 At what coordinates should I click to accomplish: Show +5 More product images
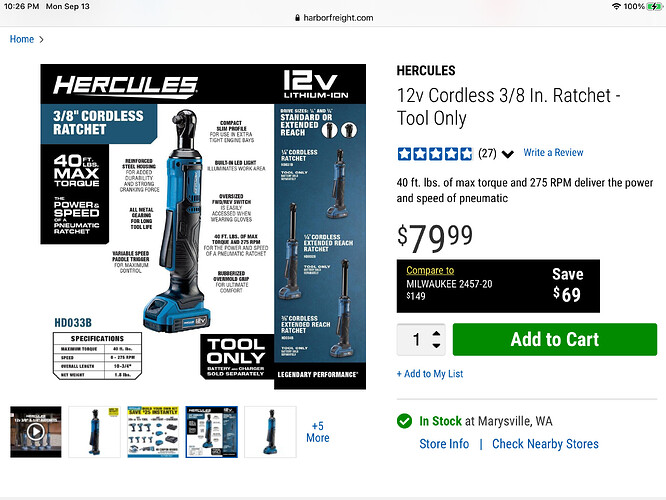[318, 432]
